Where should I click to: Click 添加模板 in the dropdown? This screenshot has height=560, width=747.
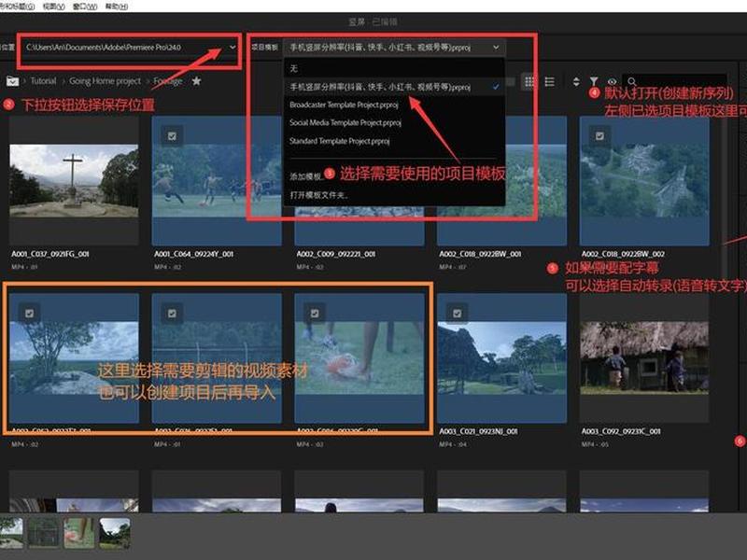306,176
